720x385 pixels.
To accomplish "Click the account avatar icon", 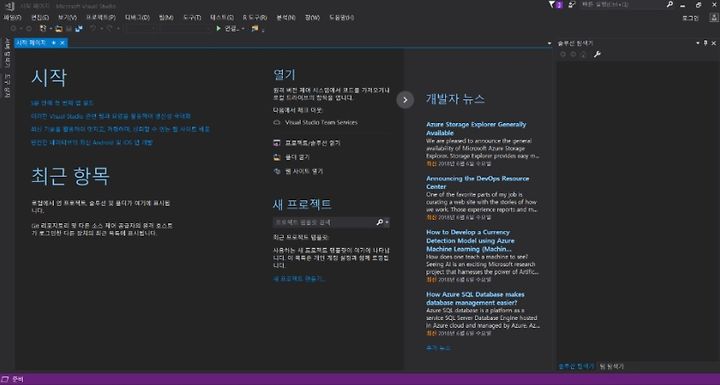I will point(714,17).
